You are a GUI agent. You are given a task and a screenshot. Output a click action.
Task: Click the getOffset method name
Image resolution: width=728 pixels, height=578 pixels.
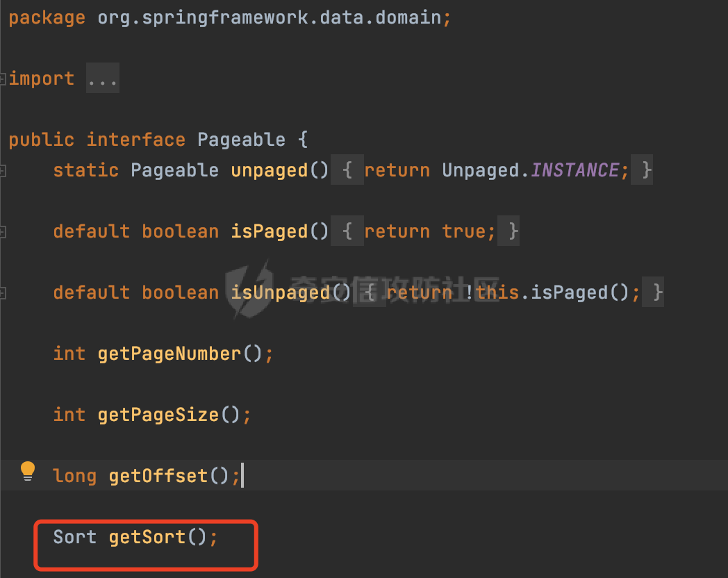click(x=158, y=476)
